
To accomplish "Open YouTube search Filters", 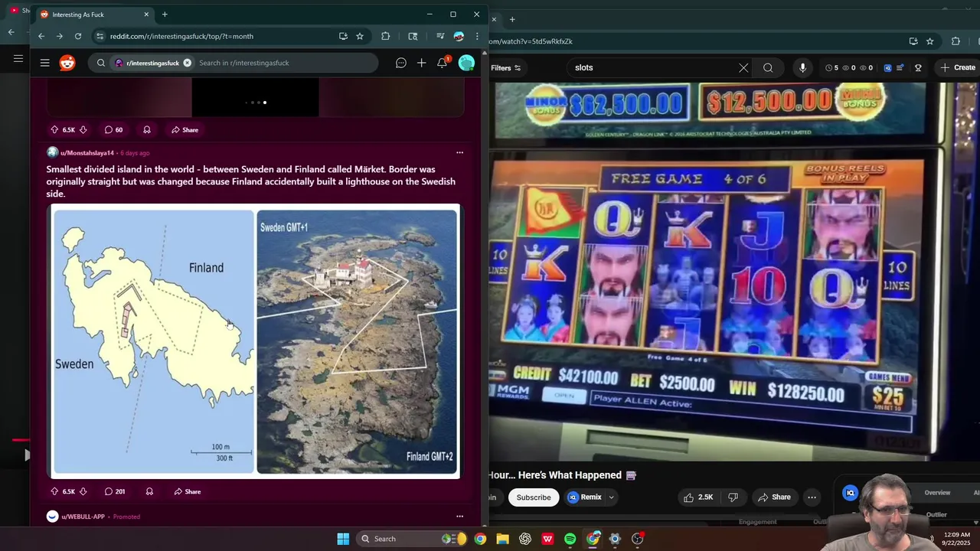I will tap(505, 67).
